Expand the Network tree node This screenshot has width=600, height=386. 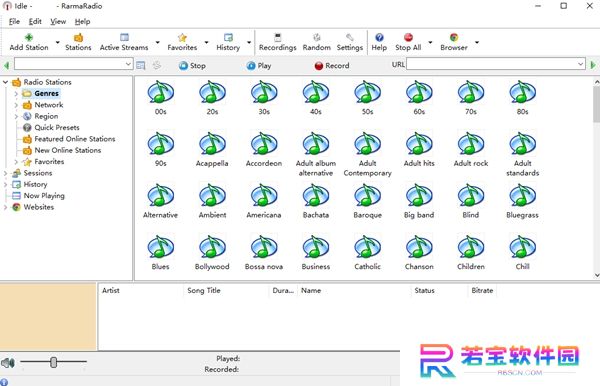[16, 105]
